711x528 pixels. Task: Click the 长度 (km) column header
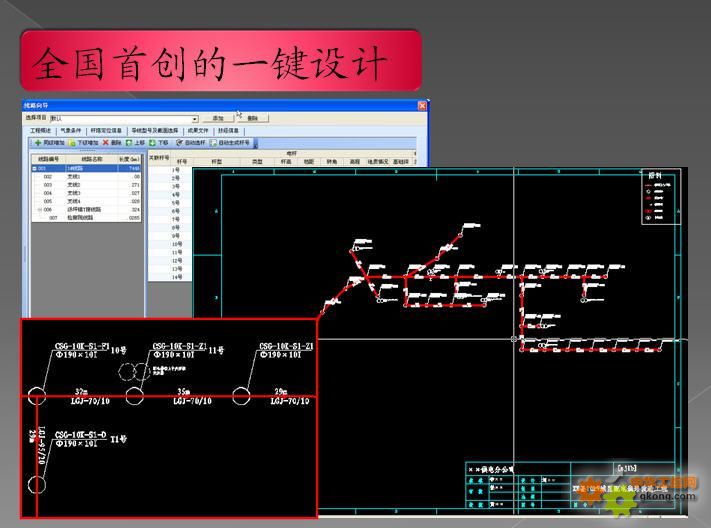[129, 159]
